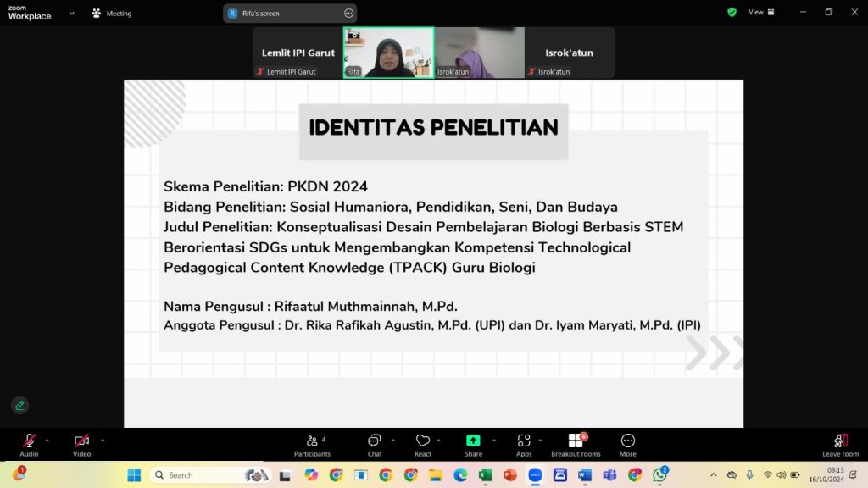This screenshot has width=868, height=488.
Task: Open Rifa's screen share options icon
Action: 348,14
